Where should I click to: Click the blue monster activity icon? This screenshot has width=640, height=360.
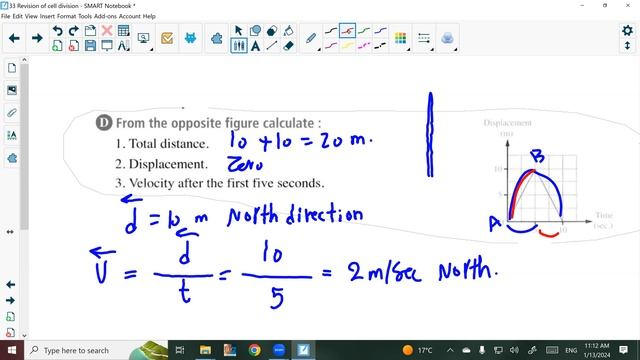tap(191, 38)
